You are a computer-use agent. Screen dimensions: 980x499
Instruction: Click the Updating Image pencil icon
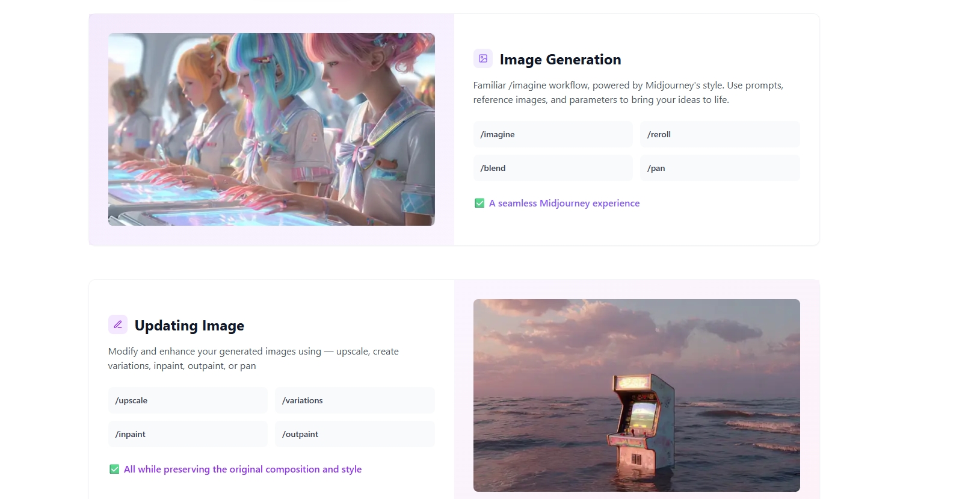pyautogui.click(x=118, y=324)
